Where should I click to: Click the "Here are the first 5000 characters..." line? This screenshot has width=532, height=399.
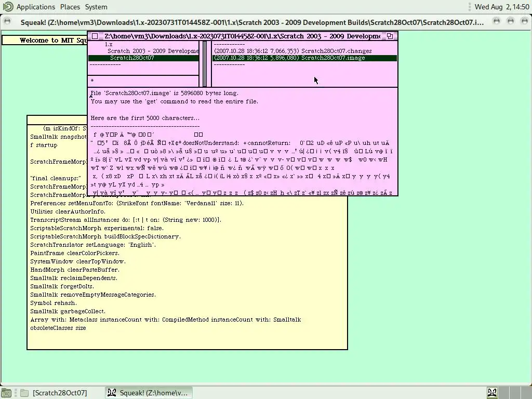pyautogui.click(x=145, y=118)
